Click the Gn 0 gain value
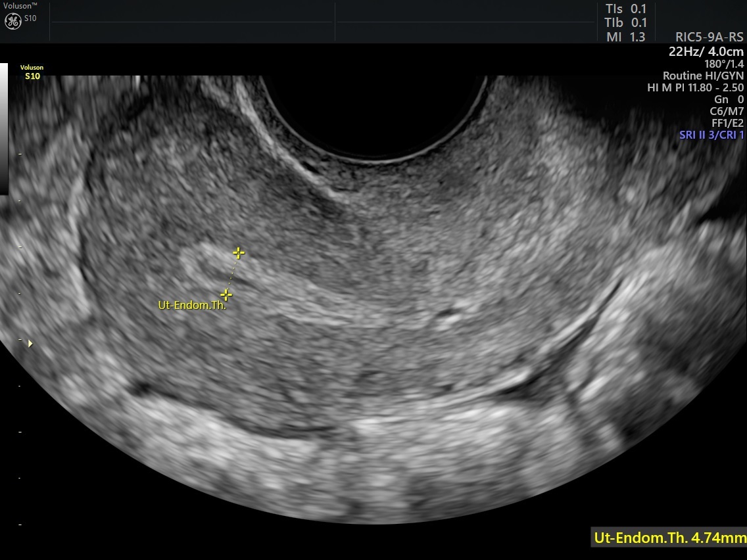This screenshot has width=747, height=560. click(729, 99)
